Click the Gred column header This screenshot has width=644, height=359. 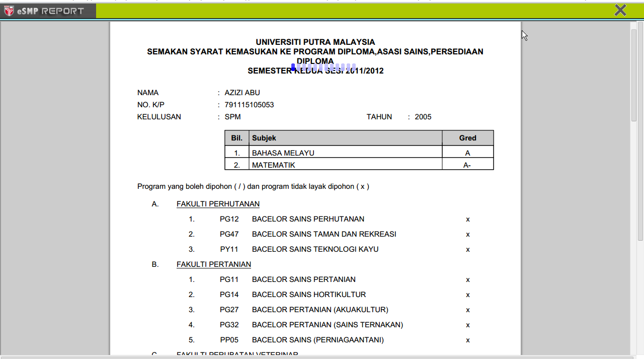pos(468,138)
